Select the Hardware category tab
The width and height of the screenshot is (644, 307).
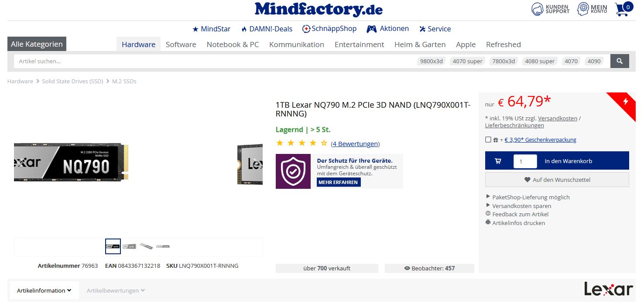(138, 44)
